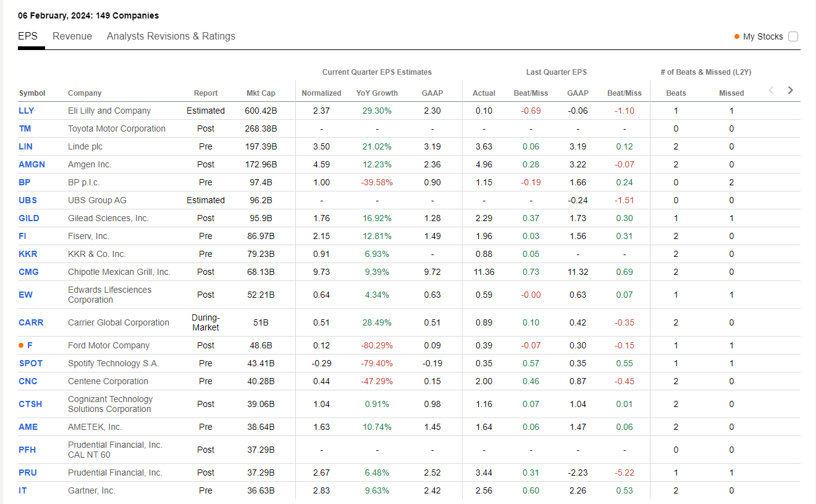Click the Mkt Cap column header
This screenshot has height=504, width=816.
pos(261,93)
